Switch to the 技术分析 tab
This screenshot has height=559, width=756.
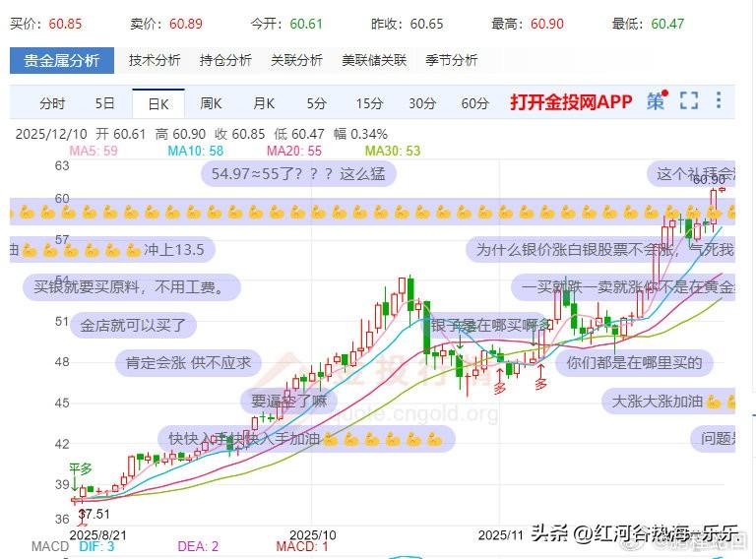coord(155,60)
